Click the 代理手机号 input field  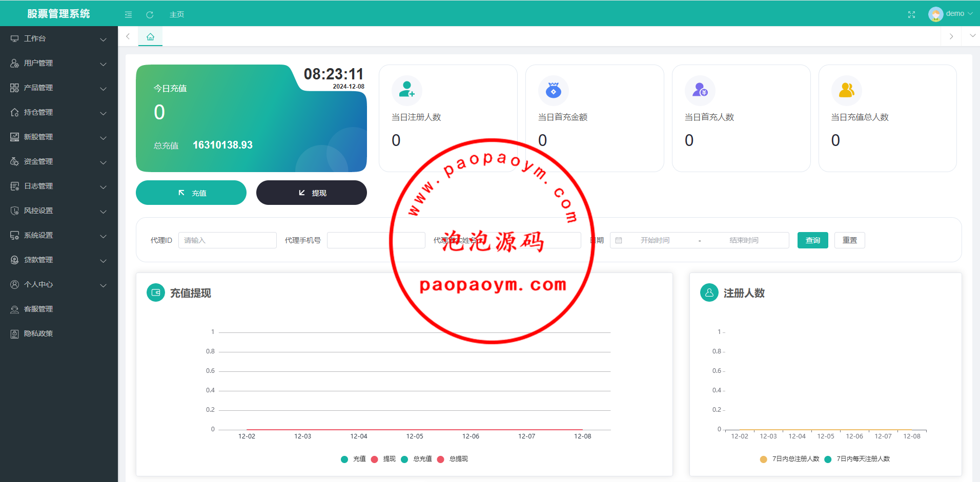(x=376, y=240)
